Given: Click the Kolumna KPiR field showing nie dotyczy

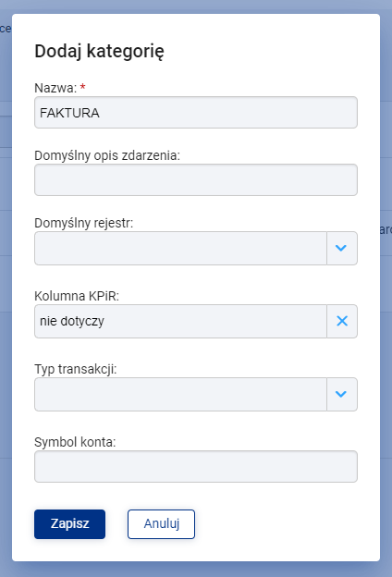Looking at the screenshot, I should (180, 321).
